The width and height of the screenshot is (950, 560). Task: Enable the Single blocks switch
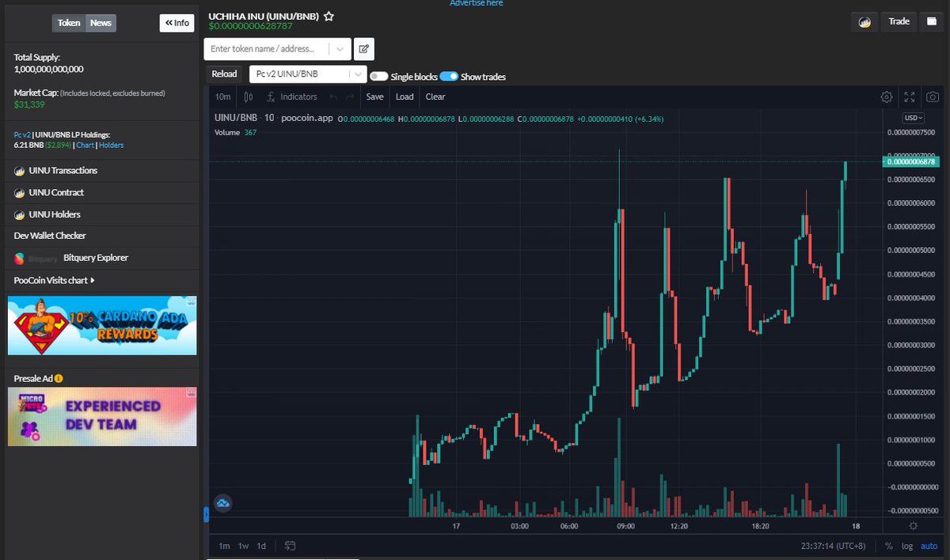pos(378,77)
